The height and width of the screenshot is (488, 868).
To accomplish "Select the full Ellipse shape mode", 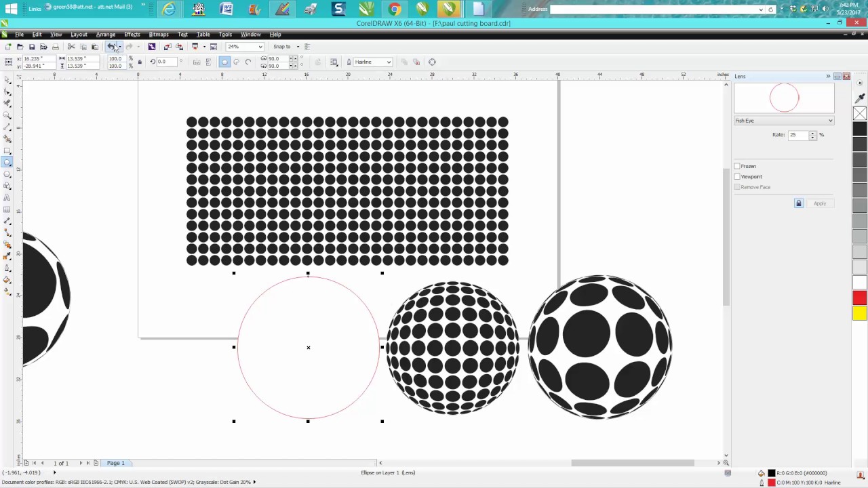I will tap(224, 62).
